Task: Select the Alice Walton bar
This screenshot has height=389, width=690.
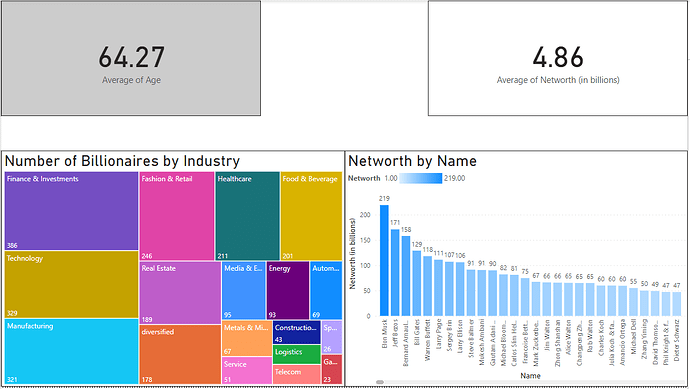Action: pyautogui.click(x=568, y=299)
